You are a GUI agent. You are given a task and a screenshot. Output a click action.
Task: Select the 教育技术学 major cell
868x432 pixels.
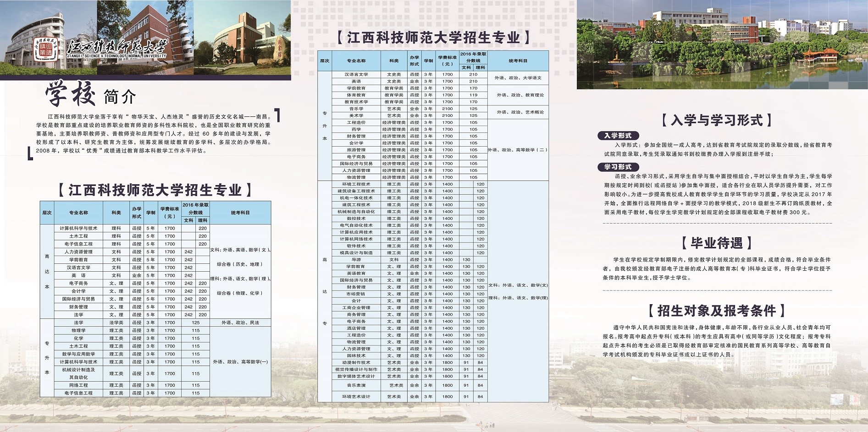356,102
